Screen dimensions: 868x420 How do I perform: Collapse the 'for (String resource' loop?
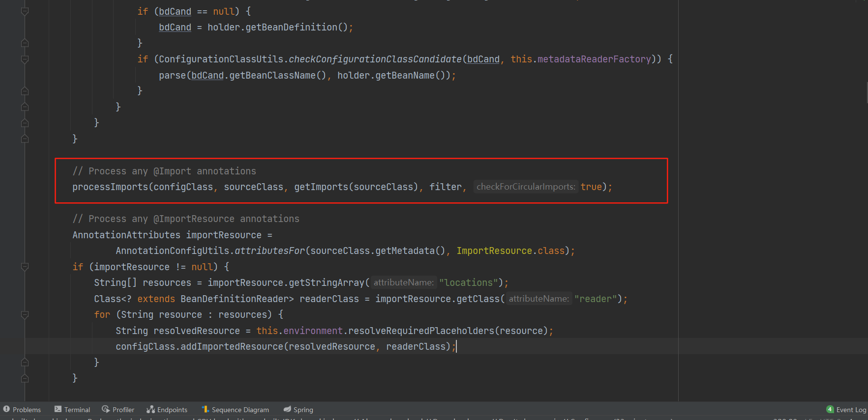tap(25, 315)
